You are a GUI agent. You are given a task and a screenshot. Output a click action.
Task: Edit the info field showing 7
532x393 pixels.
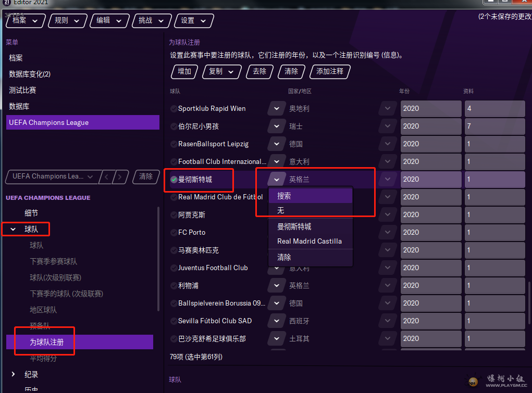(x=494, y=126)
